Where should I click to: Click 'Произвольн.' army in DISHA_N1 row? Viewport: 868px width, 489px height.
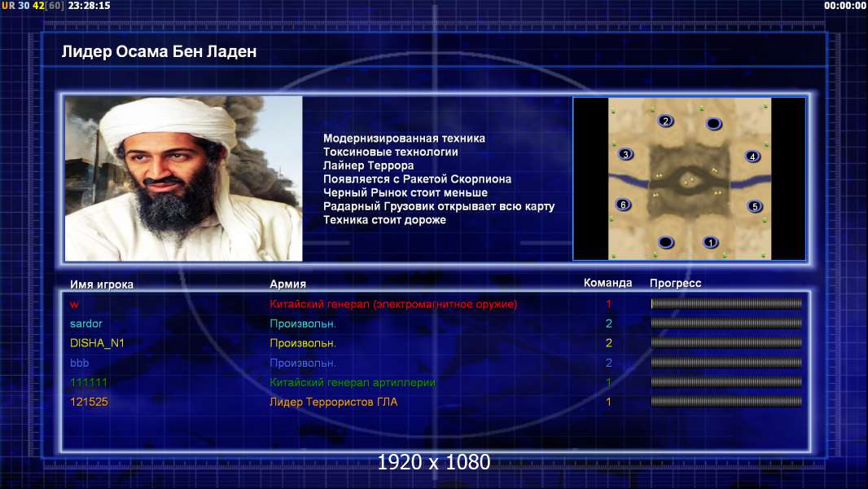tap(303, 343)
